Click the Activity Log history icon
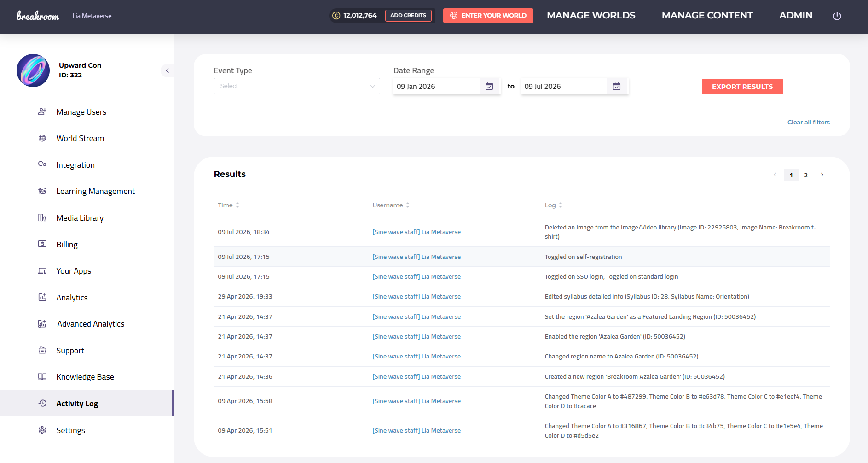The image size is (868, 463). tap(42, 403)
